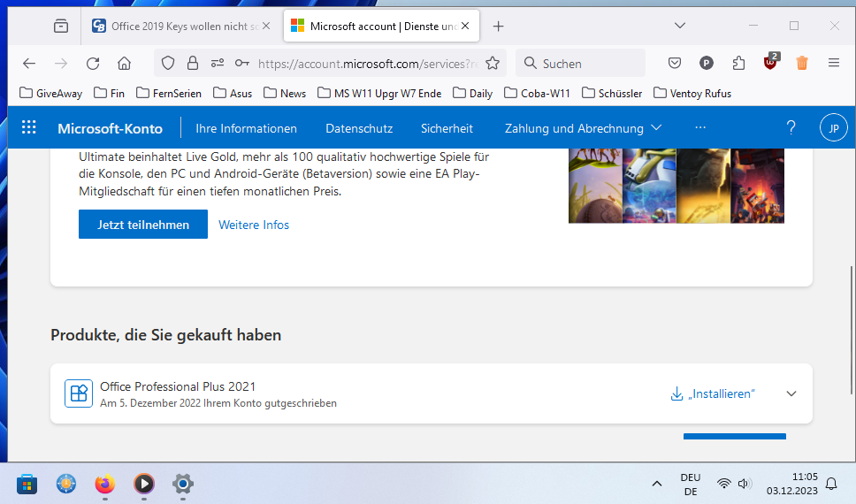856x504 pixels.
Task: Click Office Professional Plus product icon
Action: [79, 393]
